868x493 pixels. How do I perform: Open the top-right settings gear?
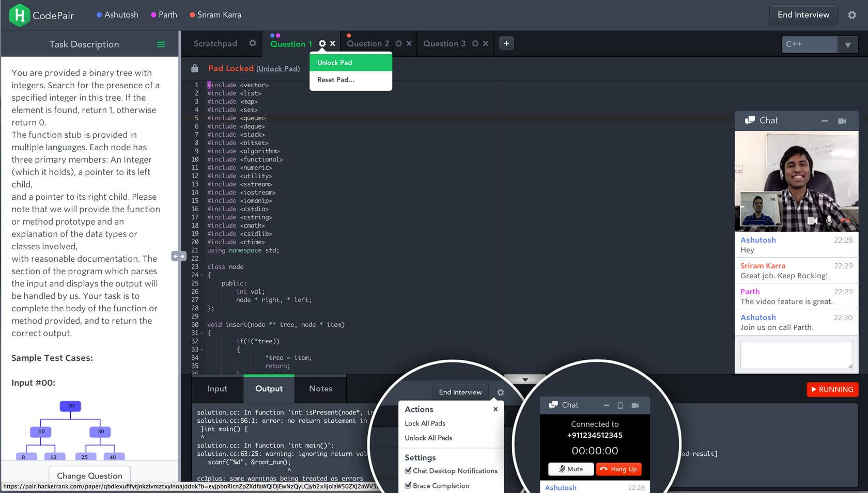(x=852, y=15)
